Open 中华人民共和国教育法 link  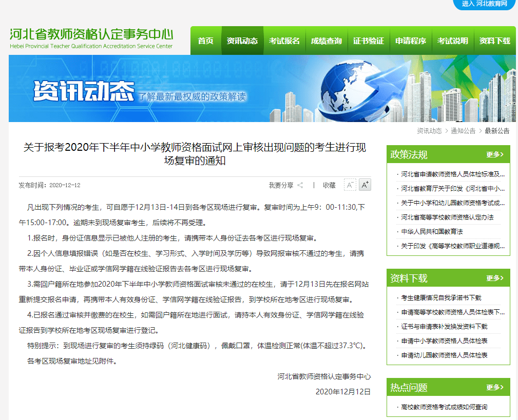click(x=432, y=232)
